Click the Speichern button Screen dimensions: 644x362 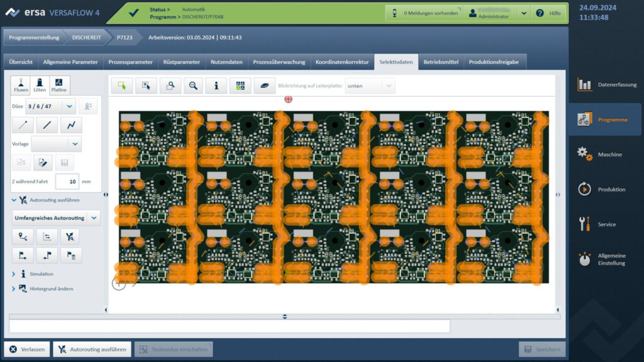click(x=542, y=349)
